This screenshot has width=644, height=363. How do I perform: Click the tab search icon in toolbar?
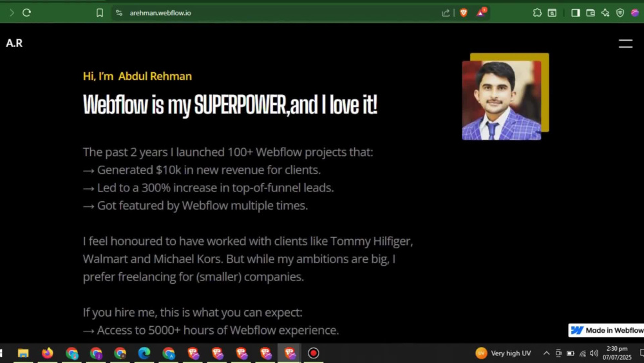(553, 13)
